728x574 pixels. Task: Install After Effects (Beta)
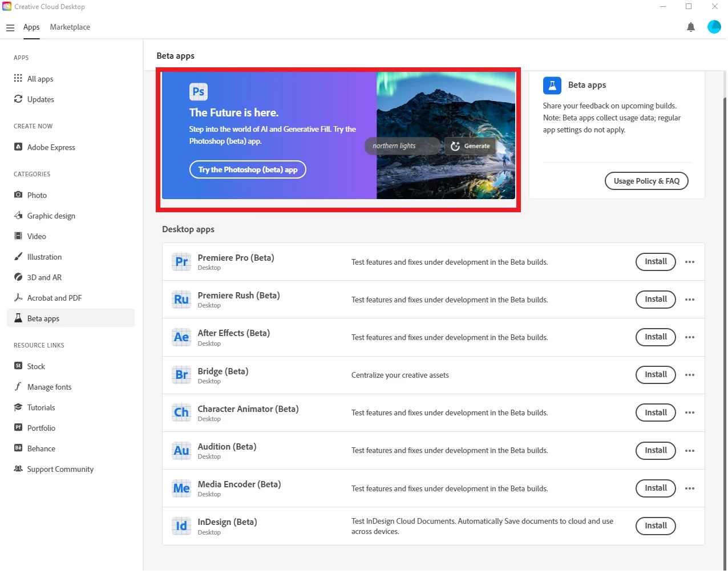point(656,337)
